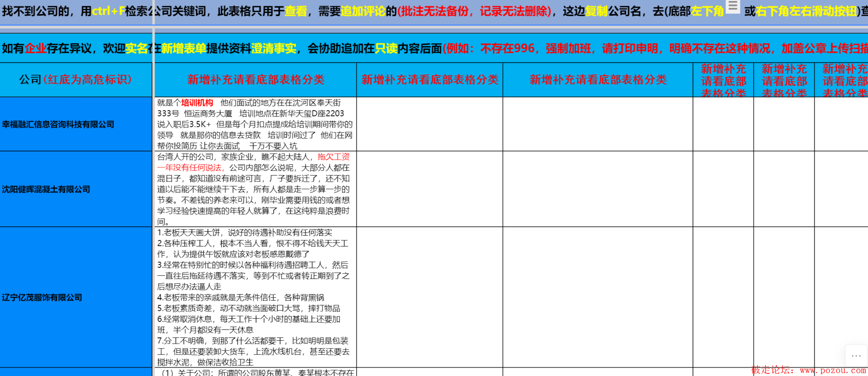868x376 pixels.
Task: Click the empty cell right of 培训机构 review
Action: click(430, 124)
